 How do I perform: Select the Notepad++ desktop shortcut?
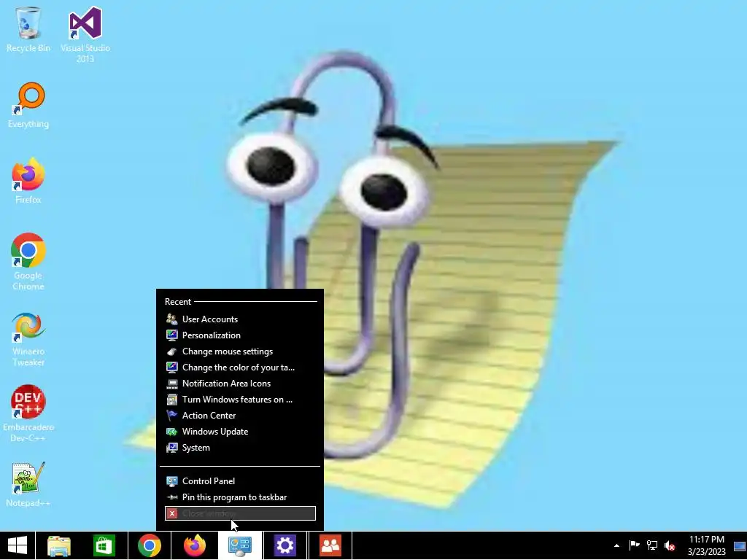point(28,484)
